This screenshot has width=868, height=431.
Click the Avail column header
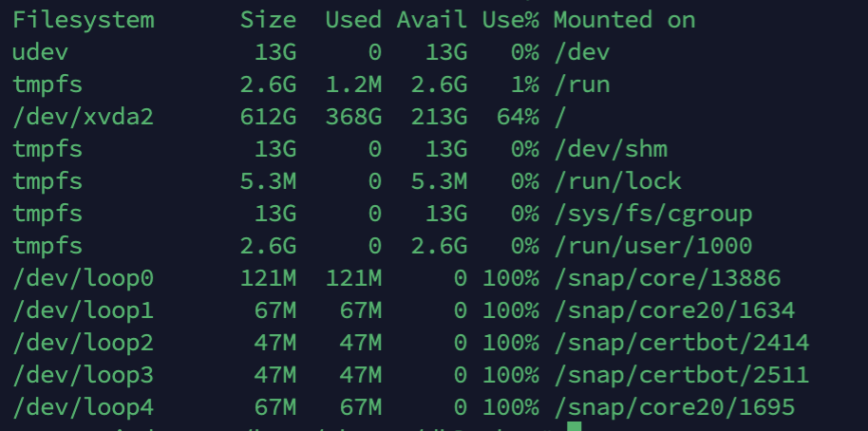click(432, 20)
